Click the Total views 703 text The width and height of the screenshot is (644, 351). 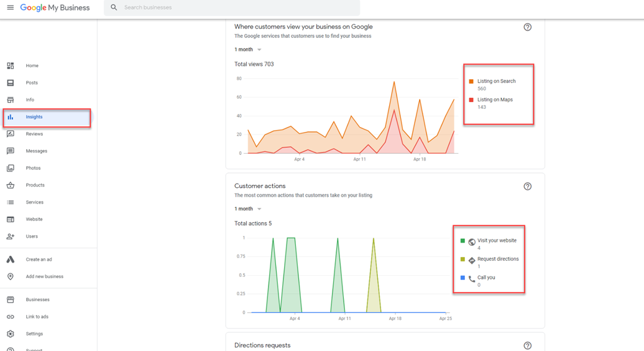(x=254, y=64)
